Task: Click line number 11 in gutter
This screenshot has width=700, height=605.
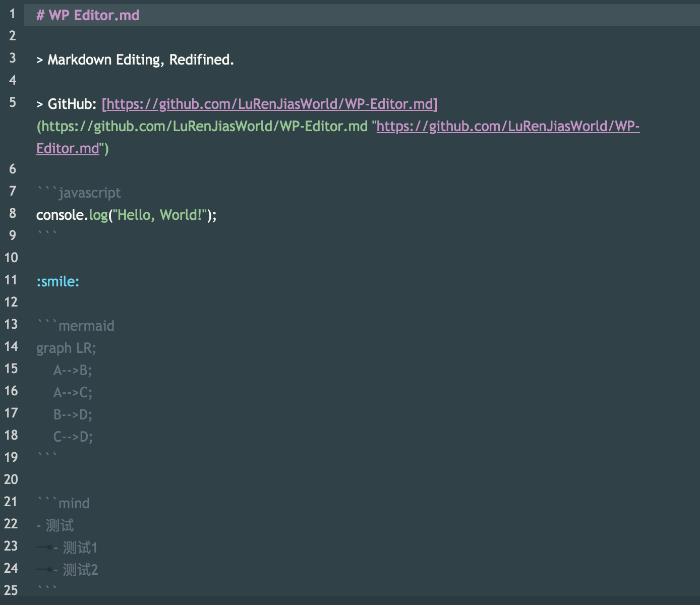Action: 11,280
